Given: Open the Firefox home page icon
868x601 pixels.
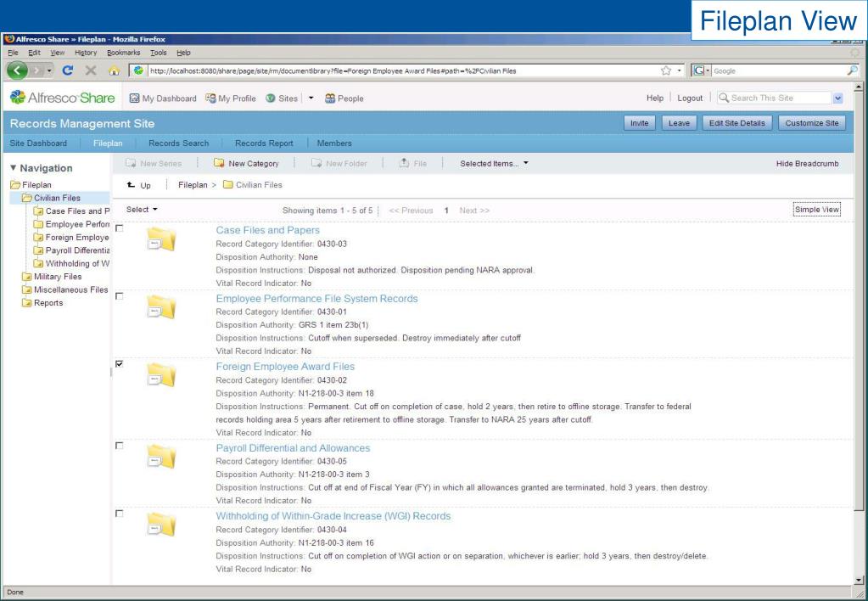Looking at the screenshot, I should [x=114, y=70].
